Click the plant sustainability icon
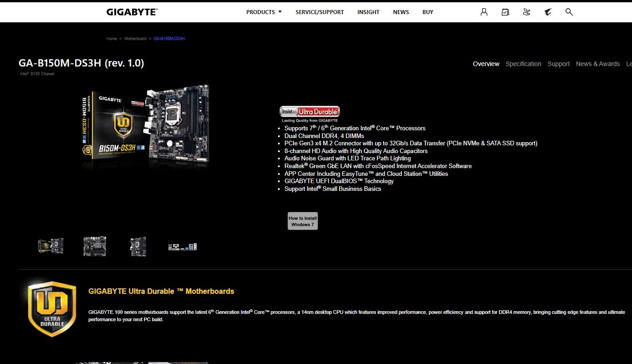632x364 pixels. (527, 12)
